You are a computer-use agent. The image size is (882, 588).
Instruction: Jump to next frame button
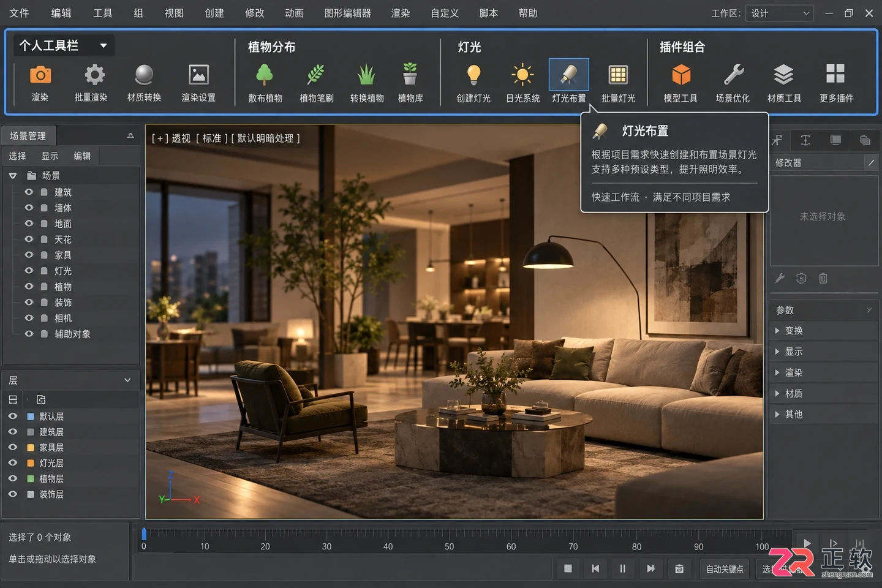tap(650, 569)
